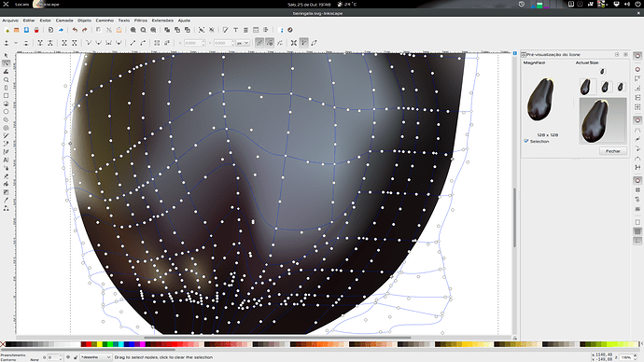Open the Camada menu

click(64, 21)
